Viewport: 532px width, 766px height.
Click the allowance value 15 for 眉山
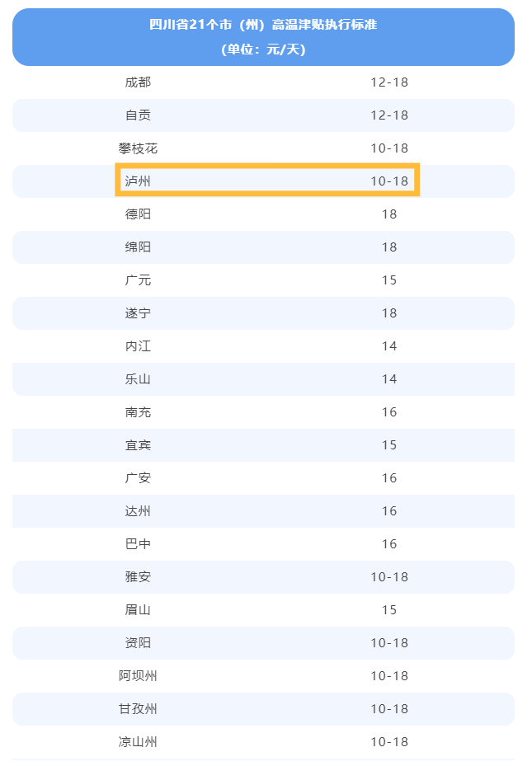pyautogui.click(x=389, y=610)
